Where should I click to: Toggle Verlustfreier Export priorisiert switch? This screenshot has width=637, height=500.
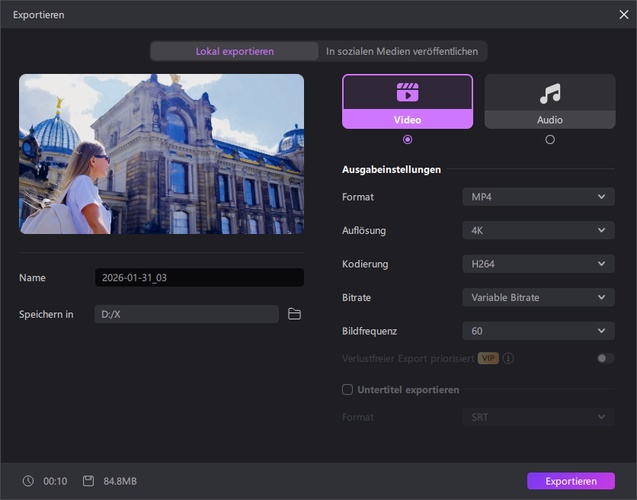pos(605,358)
